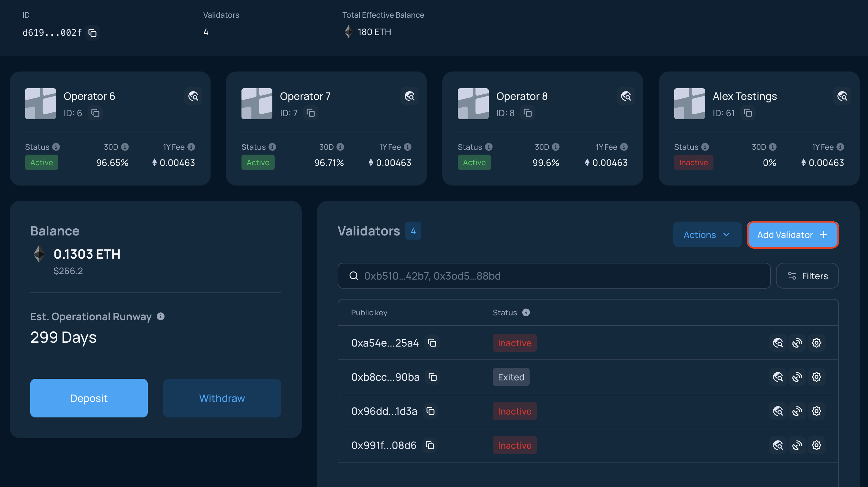
Task: Click the Ethereum icon next to 180 ETH
Action: [x=348, y=32]
